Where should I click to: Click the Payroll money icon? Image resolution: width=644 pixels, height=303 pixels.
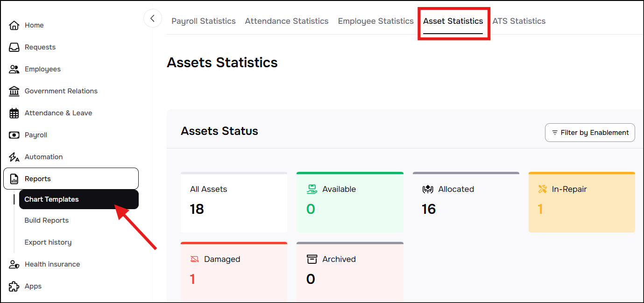14,135
